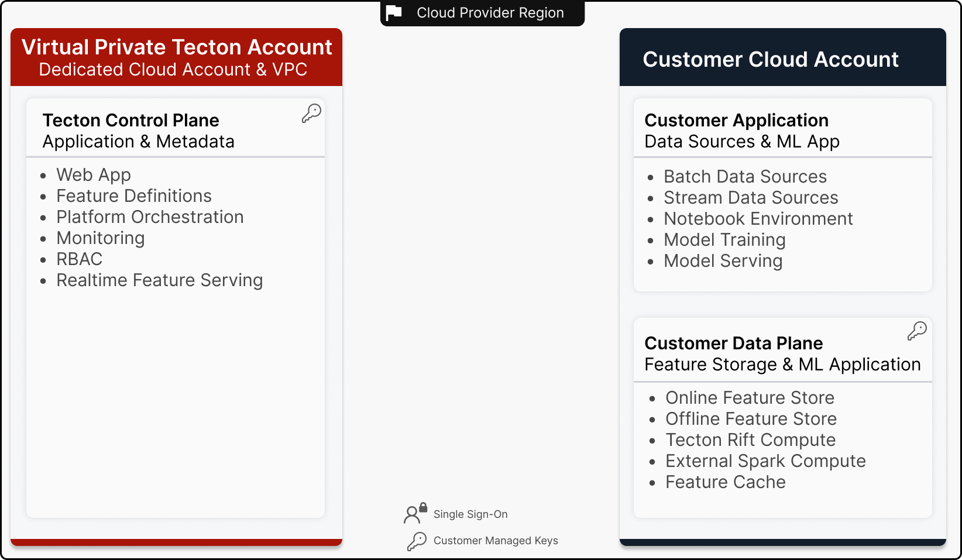The image size is (962, 560).
Task: Click the Virtual Private Tecton Account heading
Action: tap(177, 47)
